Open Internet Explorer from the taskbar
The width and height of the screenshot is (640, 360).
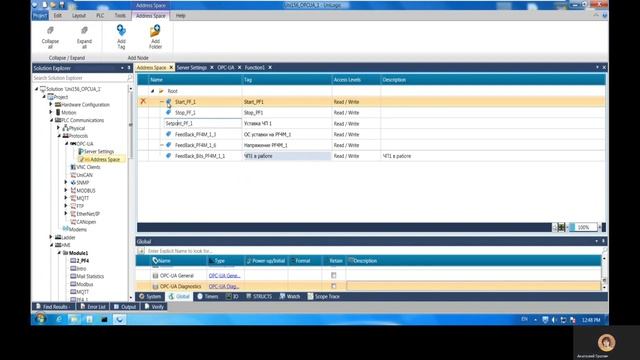(59, 319)
